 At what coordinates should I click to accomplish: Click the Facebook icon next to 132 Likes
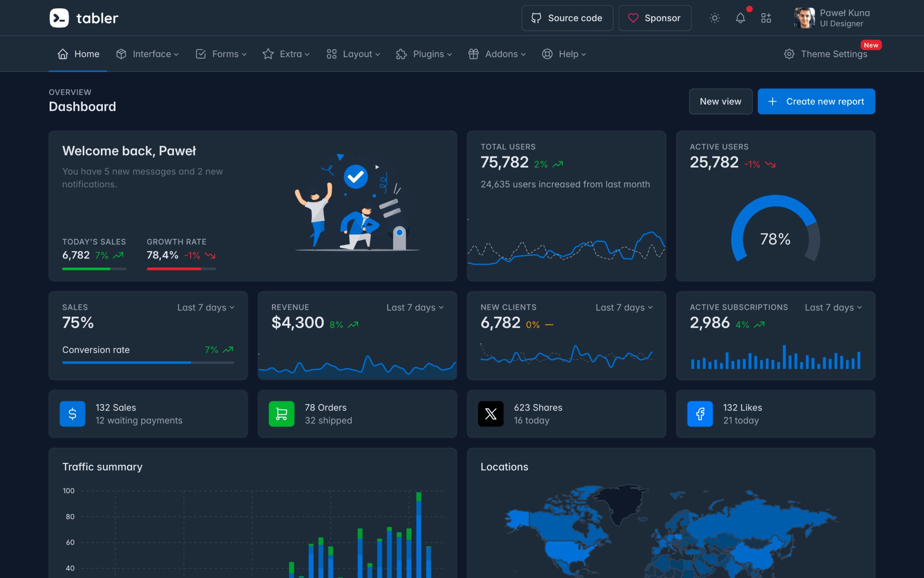[700, 414]
